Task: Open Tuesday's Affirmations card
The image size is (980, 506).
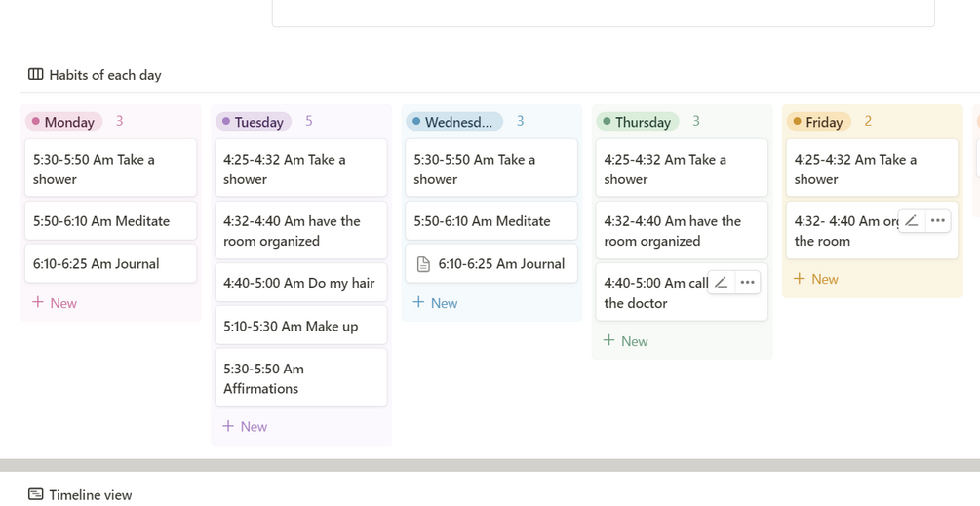Action: coord(300,378)
